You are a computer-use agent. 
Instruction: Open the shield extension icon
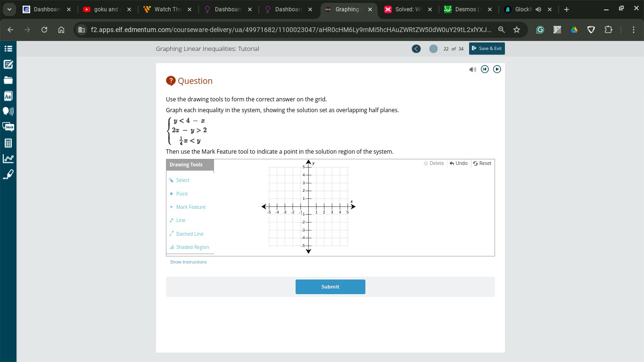tap(591, 30)
